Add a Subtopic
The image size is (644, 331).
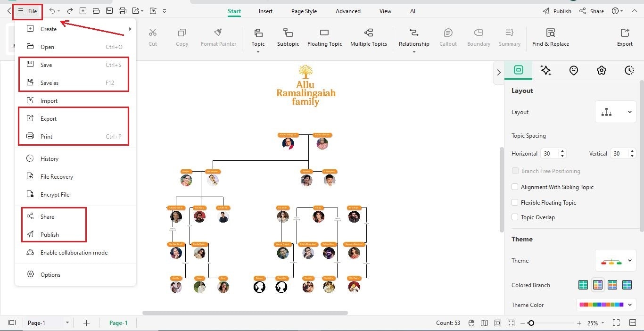(x=288, y=37)
